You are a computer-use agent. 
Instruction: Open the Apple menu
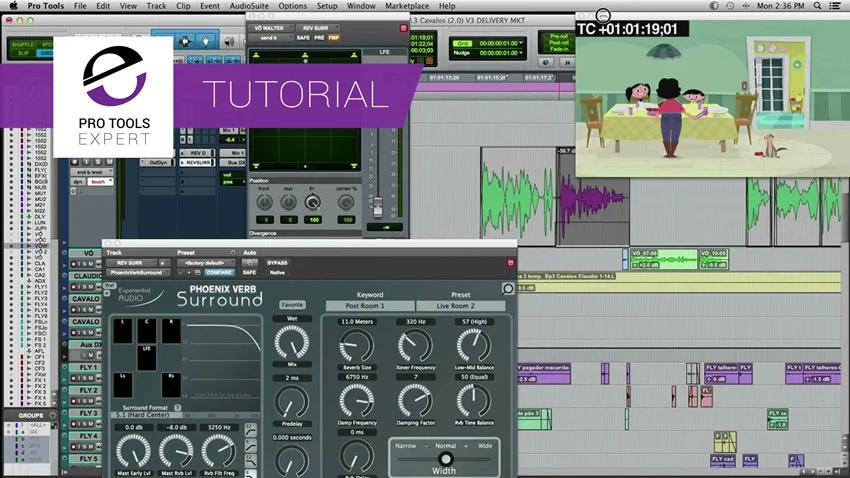click(13, 6)
